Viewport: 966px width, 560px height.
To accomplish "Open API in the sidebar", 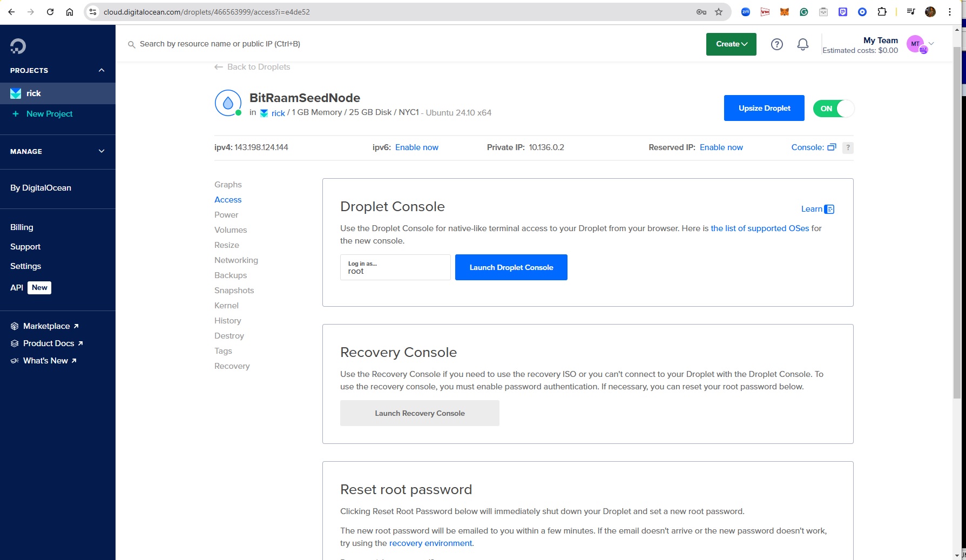I will tap(17, 288).
